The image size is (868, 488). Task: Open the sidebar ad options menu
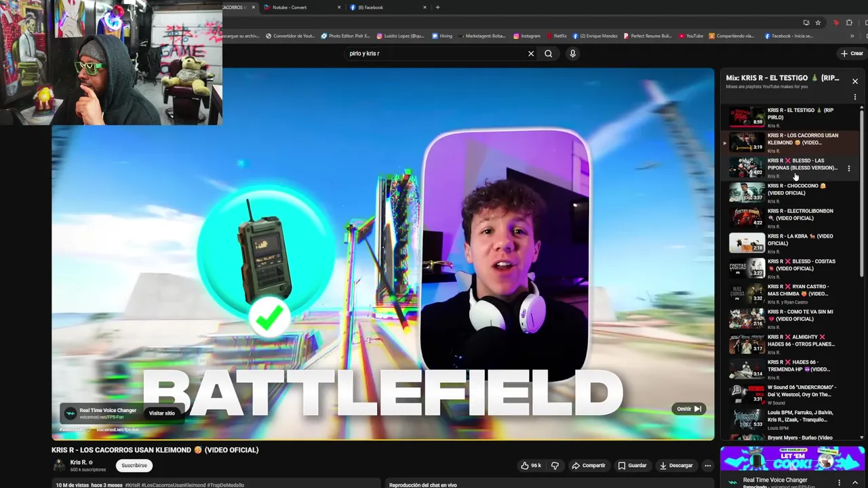click(x=839, y=483)
